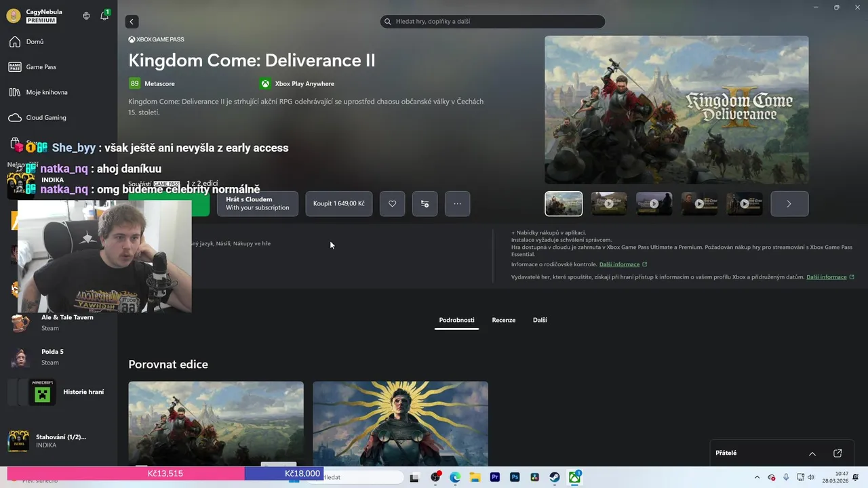Click the Xbox Game Pass logo label
The width and height of the screenshot is (868, 488).
[x=156, y=39]
